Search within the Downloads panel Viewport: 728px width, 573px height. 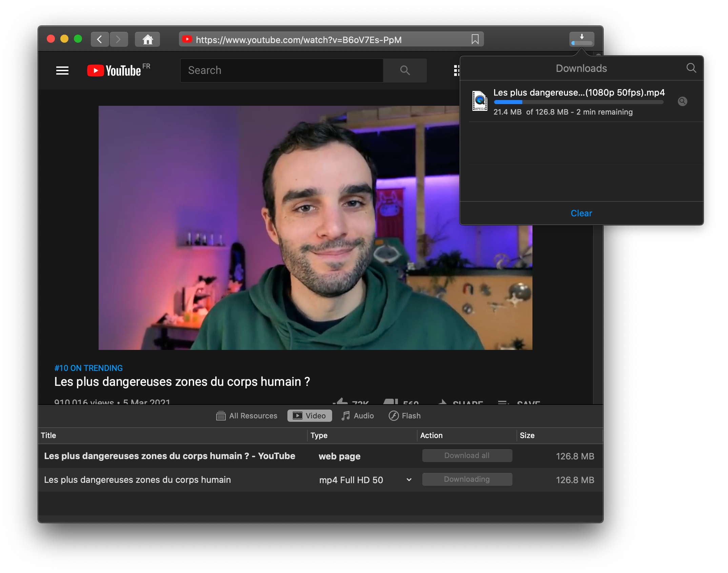coord(691,68)
